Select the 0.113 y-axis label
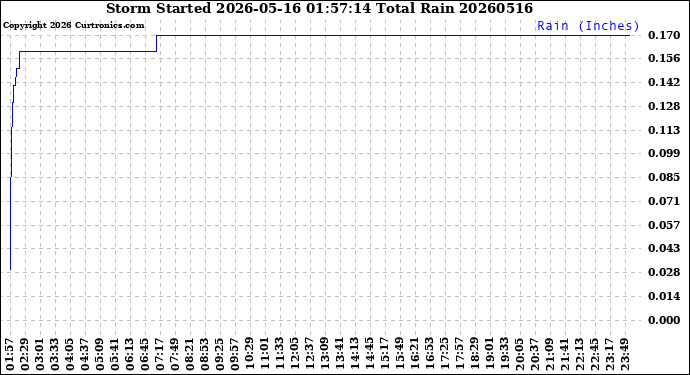The height and width of the screenshot is (375, 690). (664, 130)
